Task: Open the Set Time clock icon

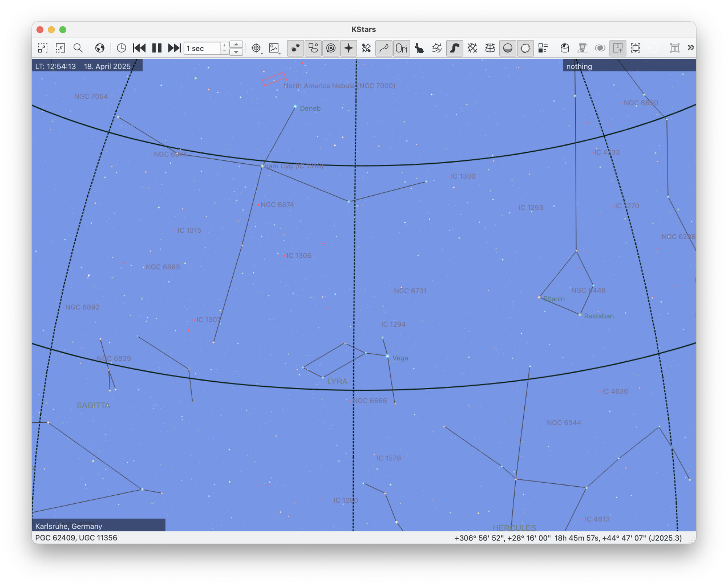Action: pyautogui.click(x=121, y=48)
